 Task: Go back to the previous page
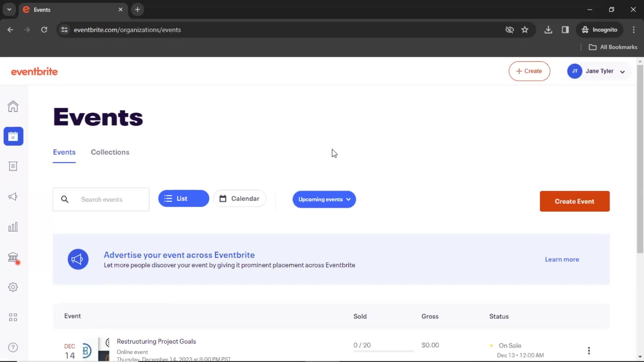pos(10,30)
